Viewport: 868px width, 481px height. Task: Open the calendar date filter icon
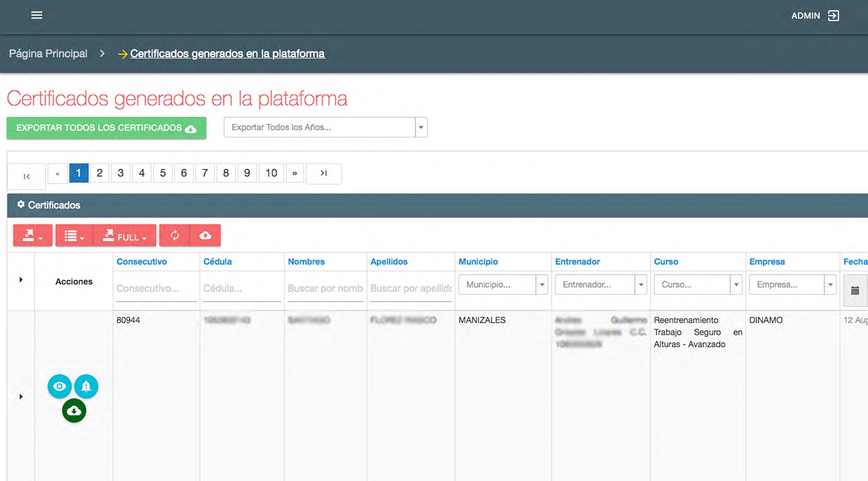point(855,291)
